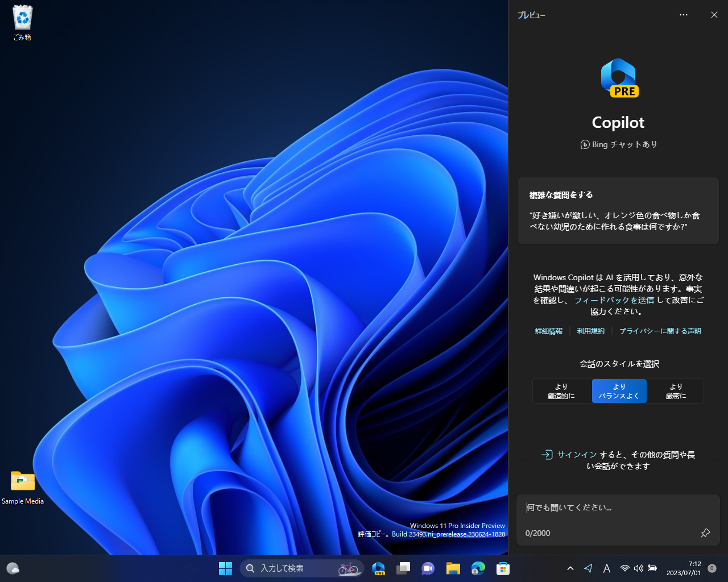Open the Chat app on the taskbar
Screen dimensions: 728x582
428,568
